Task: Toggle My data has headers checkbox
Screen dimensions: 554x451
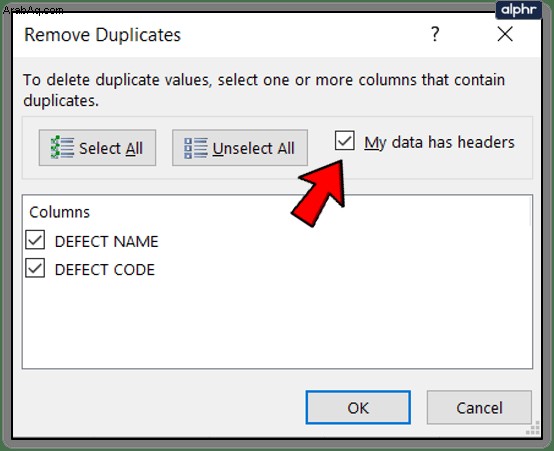Action: pos(344,140)
